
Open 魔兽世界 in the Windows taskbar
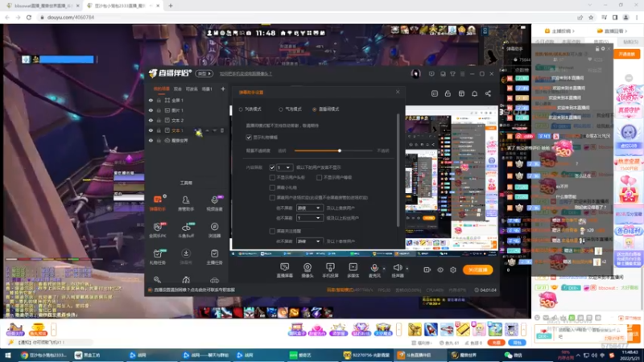[465, 355]
